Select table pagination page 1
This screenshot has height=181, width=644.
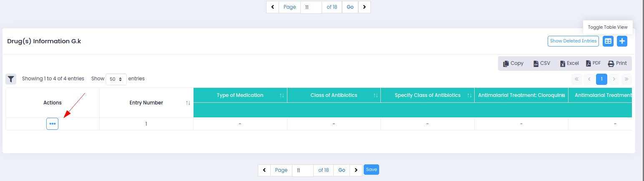coord(601,79)
